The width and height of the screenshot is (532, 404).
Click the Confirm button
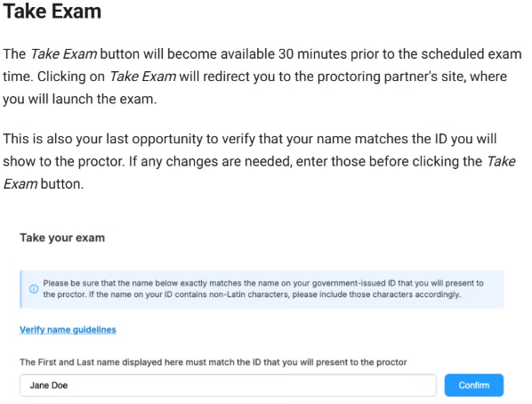coord(474,385)
